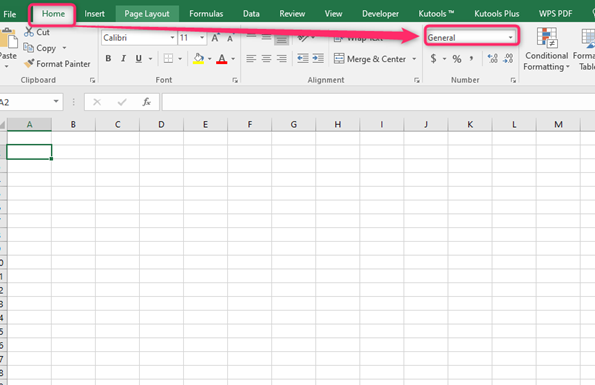This screenshot has width=595, height=385.
Task: Toggle Italic formatting
Action: 123,58
